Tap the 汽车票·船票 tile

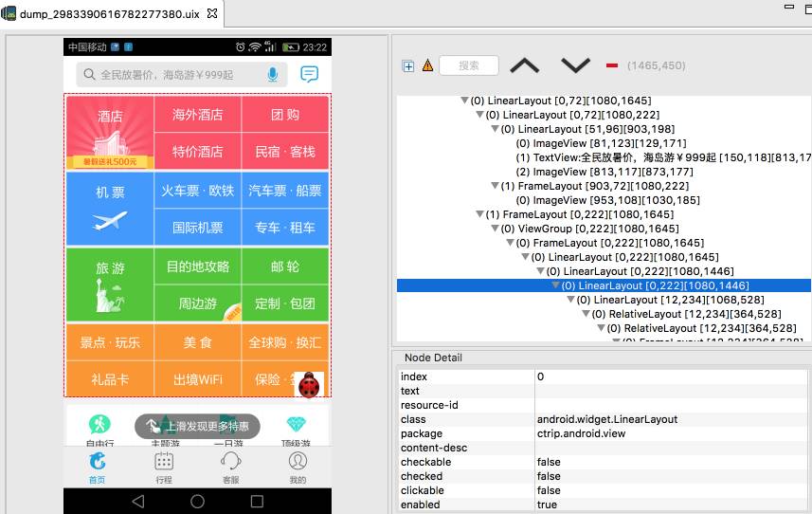(285, 191)
